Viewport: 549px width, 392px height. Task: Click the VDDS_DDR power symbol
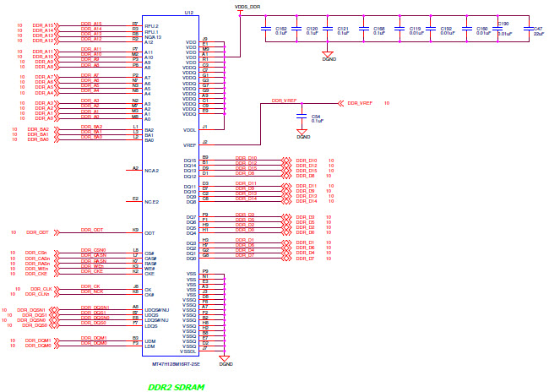coord(240,13)
